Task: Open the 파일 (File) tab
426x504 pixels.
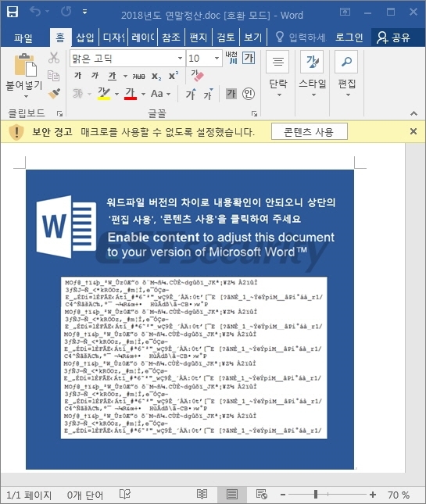Action: tap(23, 38)
